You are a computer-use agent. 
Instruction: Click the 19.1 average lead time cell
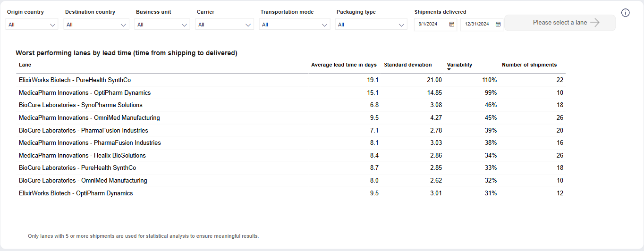373,80
